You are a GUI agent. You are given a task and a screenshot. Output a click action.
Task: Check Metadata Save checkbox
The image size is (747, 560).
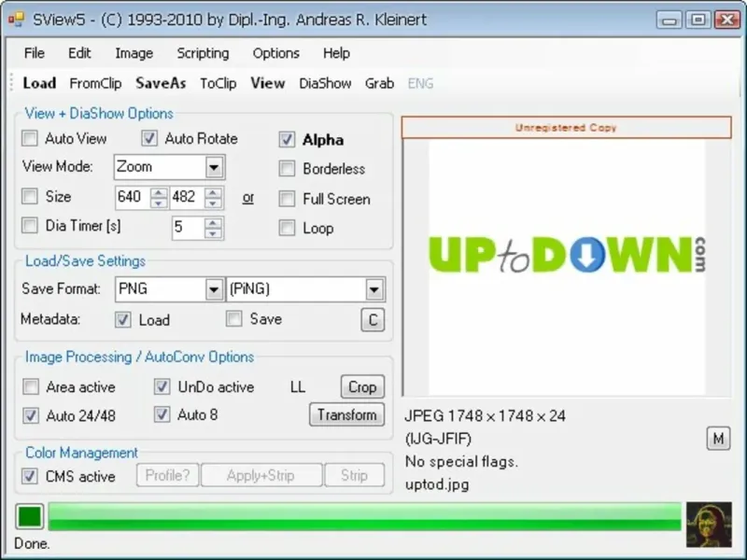click(x=234, y=318)
